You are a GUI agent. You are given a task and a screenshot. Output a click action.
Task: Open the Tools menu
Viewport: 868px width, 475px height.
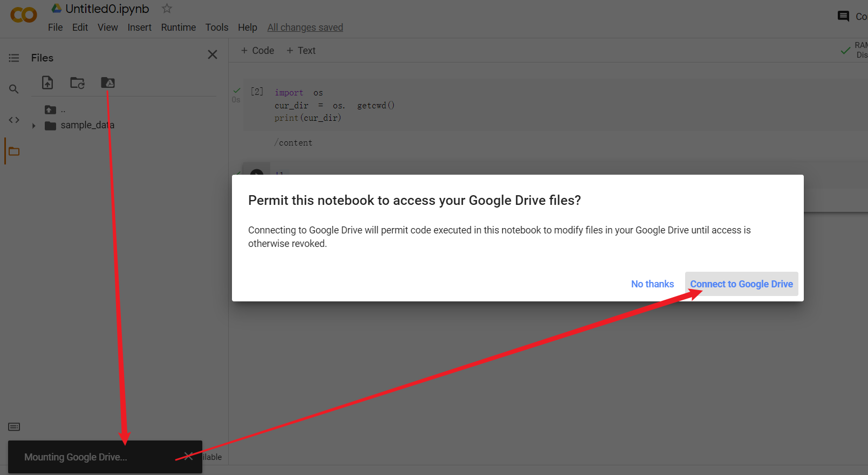click(217, 27)
